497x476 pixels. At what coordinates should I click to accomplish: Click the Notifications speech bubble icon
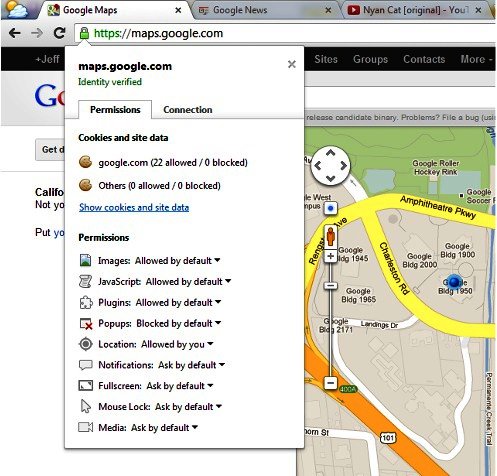click(85, 365)
